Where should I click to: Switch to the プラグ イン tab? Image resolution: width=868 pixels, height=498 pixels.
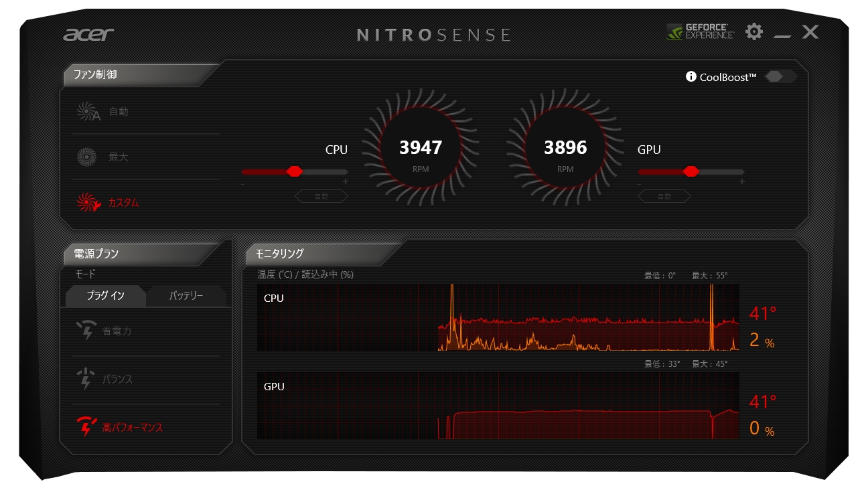pyautogui.click(x=106, y=296)
